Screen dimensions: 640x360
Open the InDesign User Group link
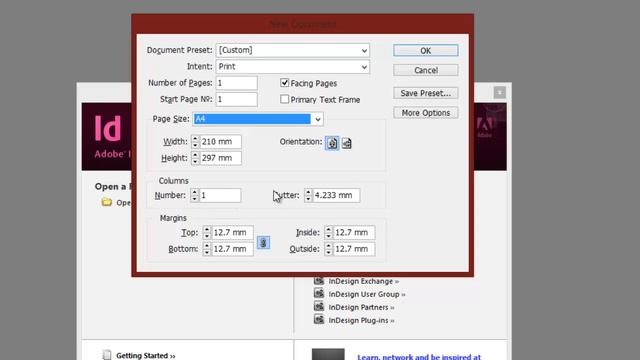[367, 294]
